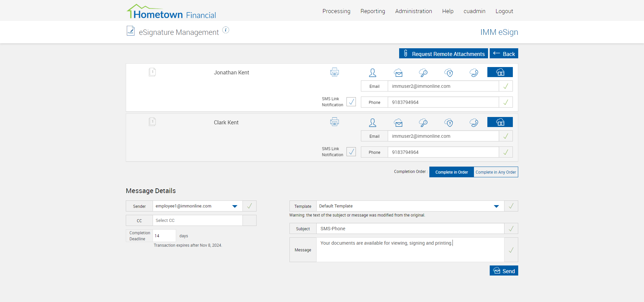Click info icon beside eSignature Management title

pyautogui.click(x=226, y=30)
